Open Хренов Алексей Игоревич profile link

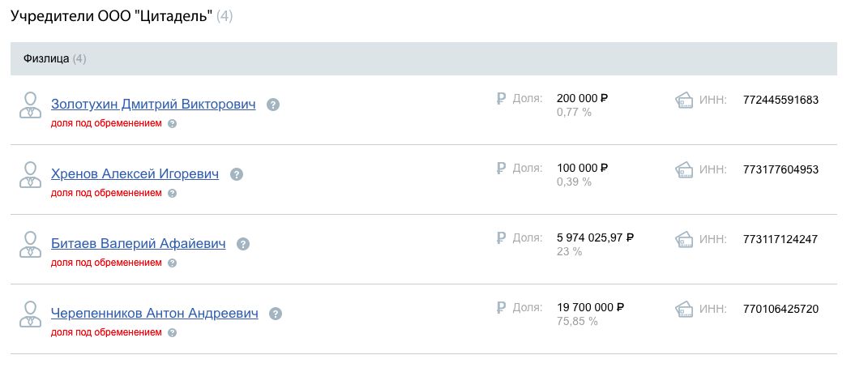click(x=135, y=174)
